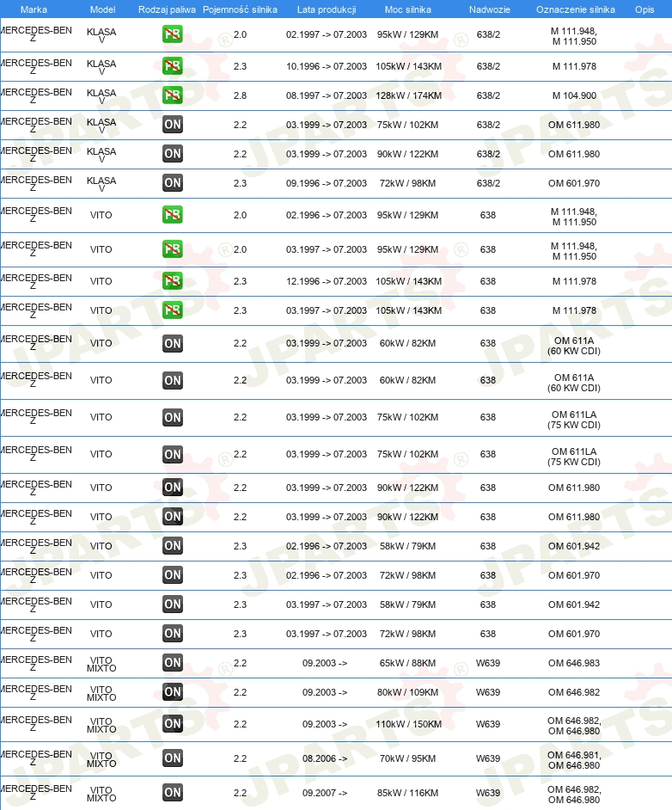Click the Lata produkcji column header
672x810 pixels.
(327, 9)
